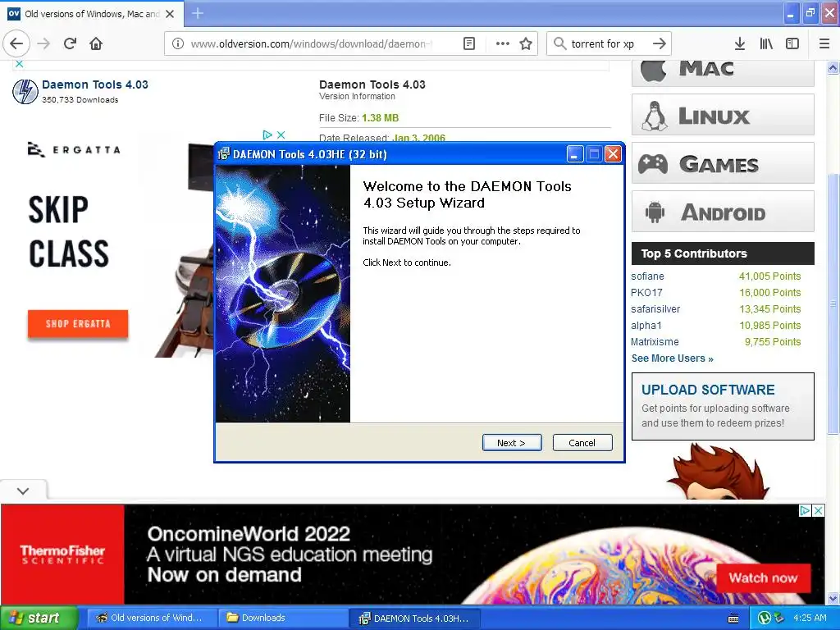Click Daemon Tools 4.03 title link
840x630 pixels.
point(95,84)
